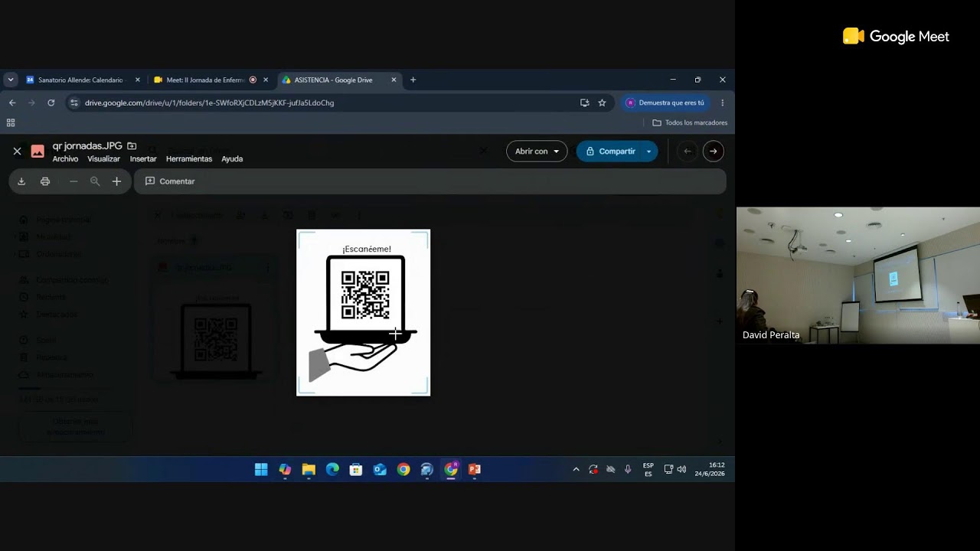Close the ASISTENCIA Google Drive tab
The image size is (980, 551).
coord(394,80)
